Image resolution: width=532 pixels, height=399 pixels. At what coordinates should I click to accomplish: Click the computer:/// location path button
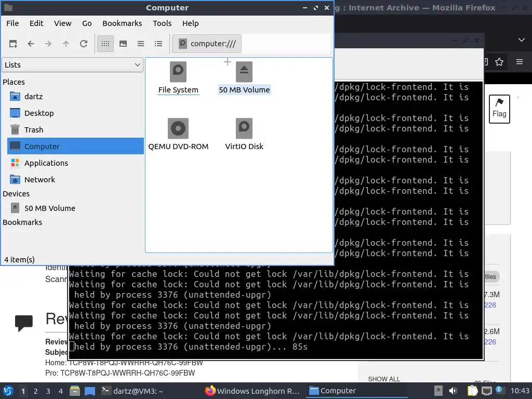(x=207, y=44)
